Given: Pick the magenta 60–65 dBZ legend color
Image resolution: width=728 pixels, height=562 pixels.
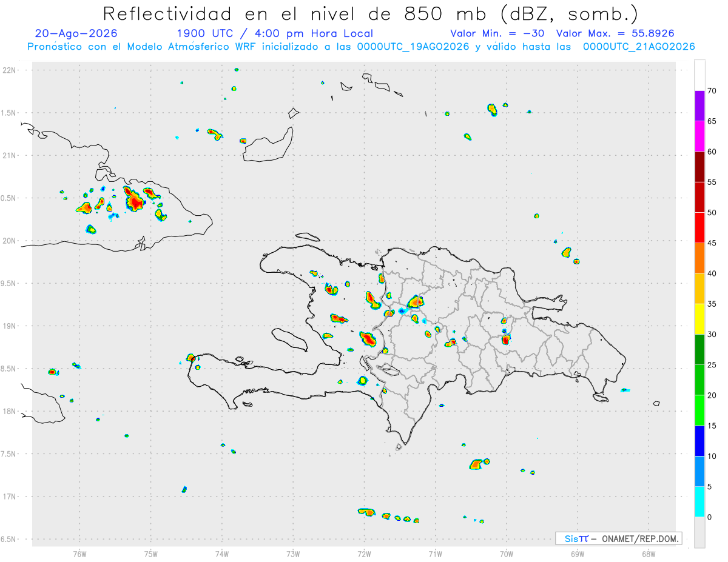Looking at the screenshot, I should pyautogui.click(x=699, y=136).
